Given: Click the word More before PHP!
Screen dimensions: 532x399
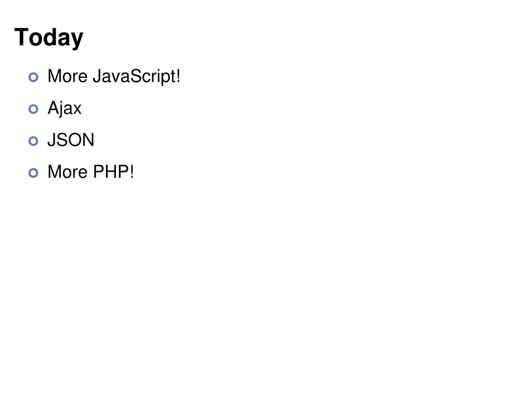Looking at the screenshot, I should [x=68, y=172].
